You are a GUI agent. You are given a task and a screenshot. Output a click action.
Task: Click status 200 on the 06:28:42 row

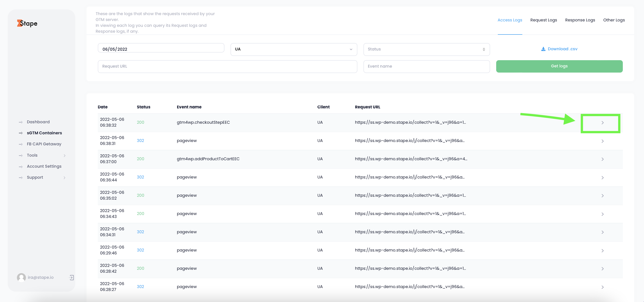[140, 268]
